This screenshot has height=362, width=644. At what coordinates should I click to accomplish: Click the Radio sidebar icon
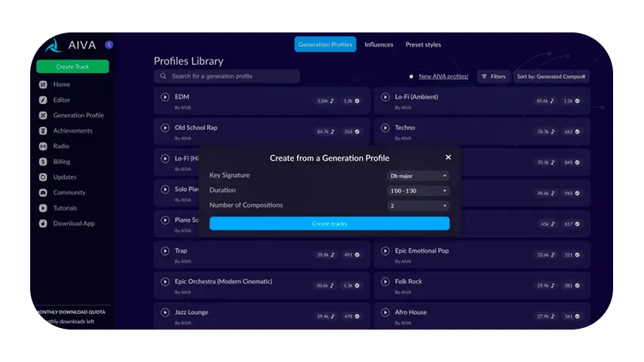tap(43, 146)
